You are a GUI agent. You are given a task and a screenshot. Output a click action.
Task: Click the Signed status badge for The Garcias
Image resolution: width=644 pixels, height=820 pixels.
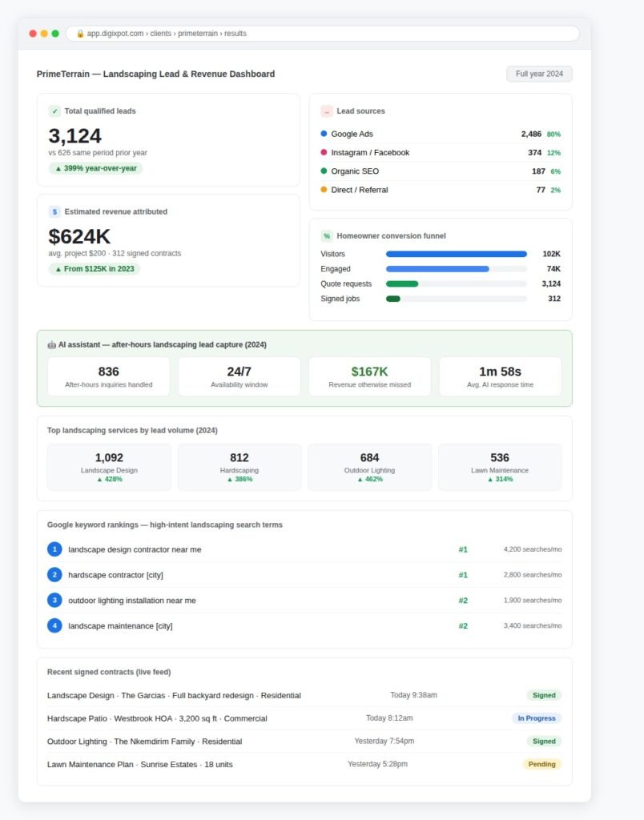[544, 696]
